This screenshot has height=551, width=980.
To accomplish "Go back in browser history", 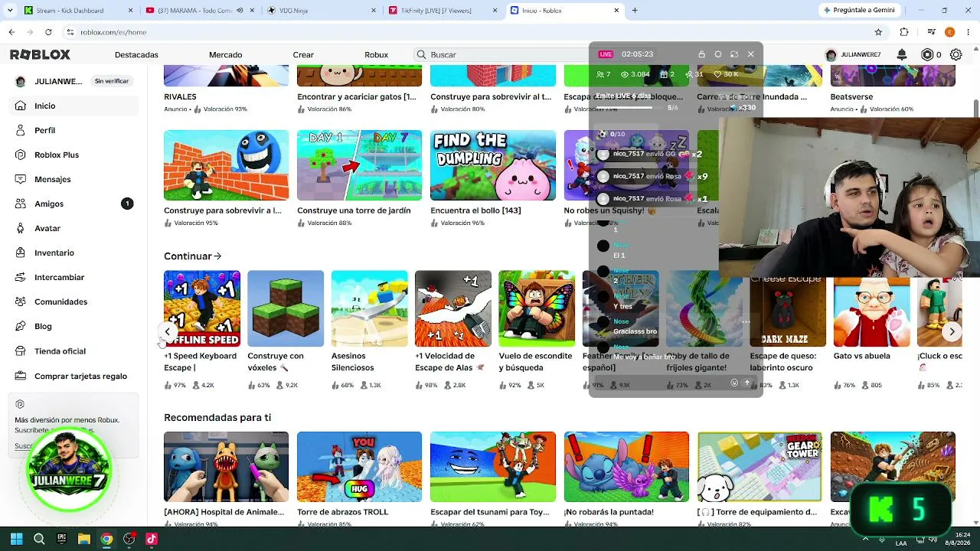I will click(11, 32).
